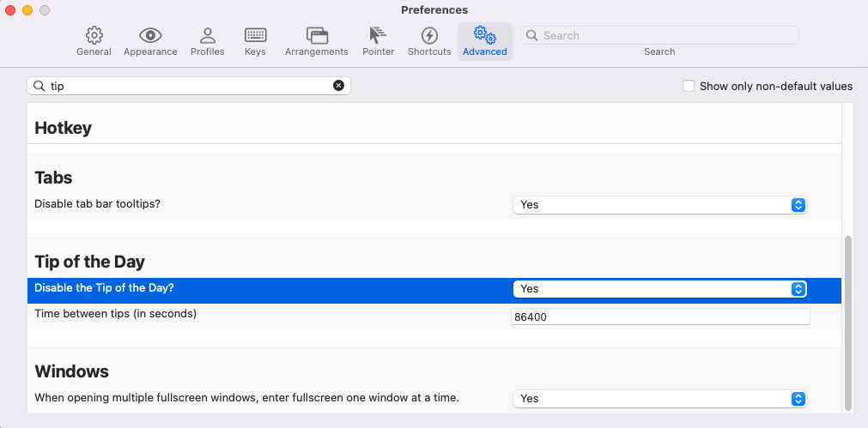
Task: Click the toolbar Search preferences field
Action: point(659,35)
